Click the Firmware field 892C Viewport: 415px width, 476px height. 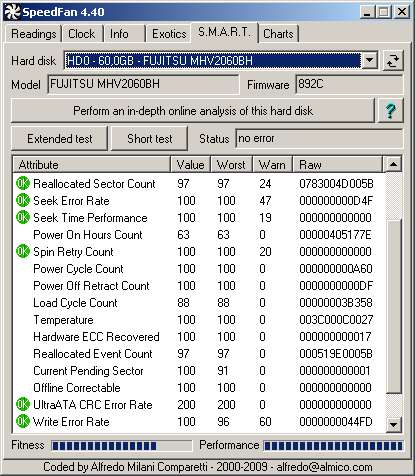[x=349, y=84]
